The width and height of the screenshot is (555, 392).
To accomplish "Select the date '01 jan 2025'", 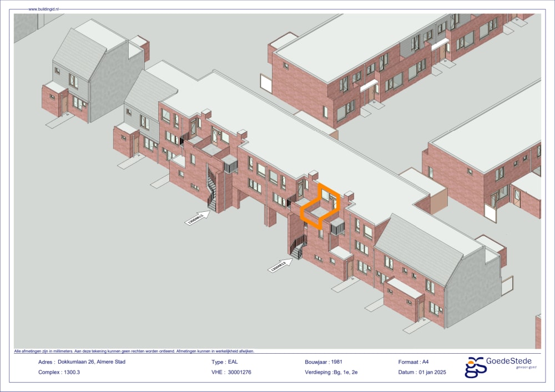I will pyautogui.click(x=432, y=372).
